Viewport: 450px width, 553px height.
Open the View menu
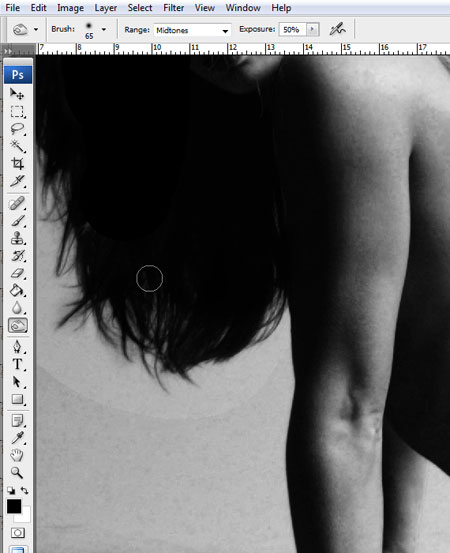205,8
